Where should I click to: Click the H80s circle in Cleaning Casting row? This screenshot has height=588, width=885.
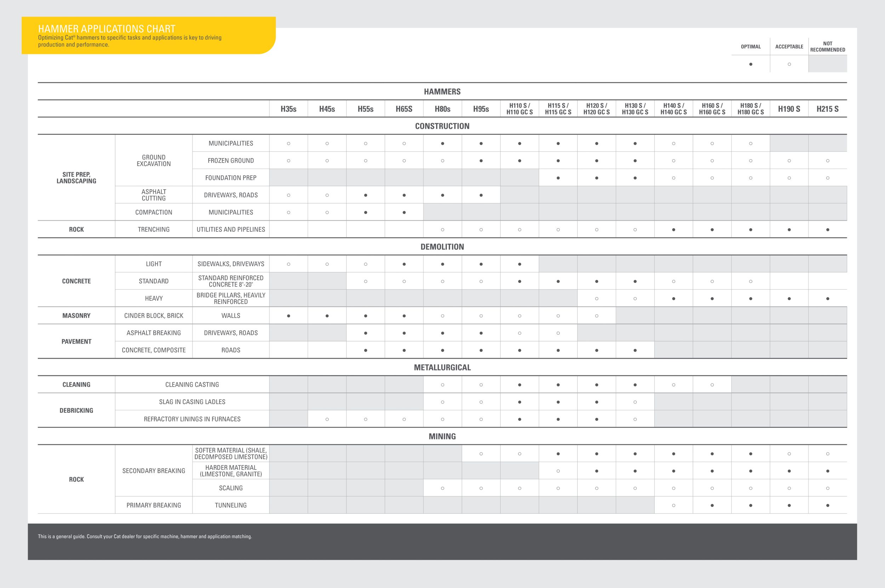443,385
